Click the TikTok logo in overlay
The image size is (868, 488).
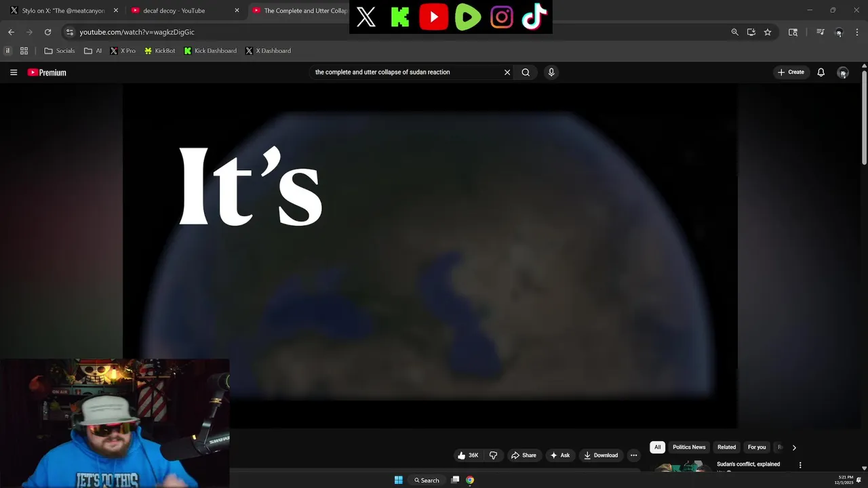[x=534, y=18]
